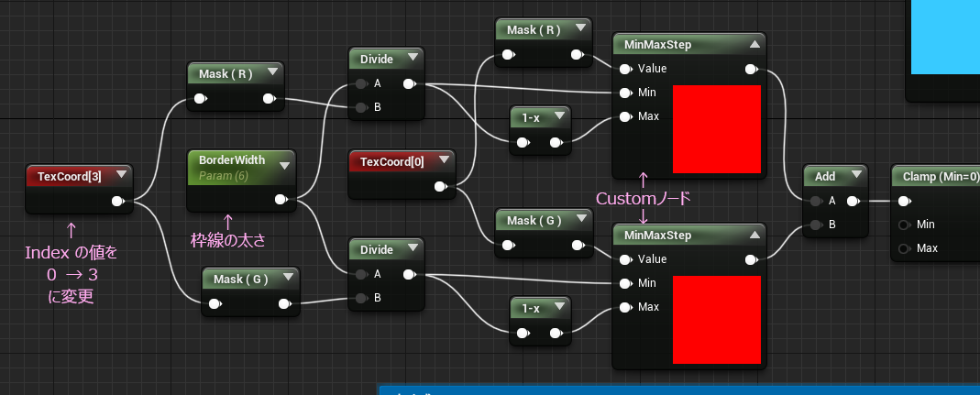This screenshot has height=395, width=980.
Task: Collapse the TexCoord[0] node arrow
Action: 444,160
